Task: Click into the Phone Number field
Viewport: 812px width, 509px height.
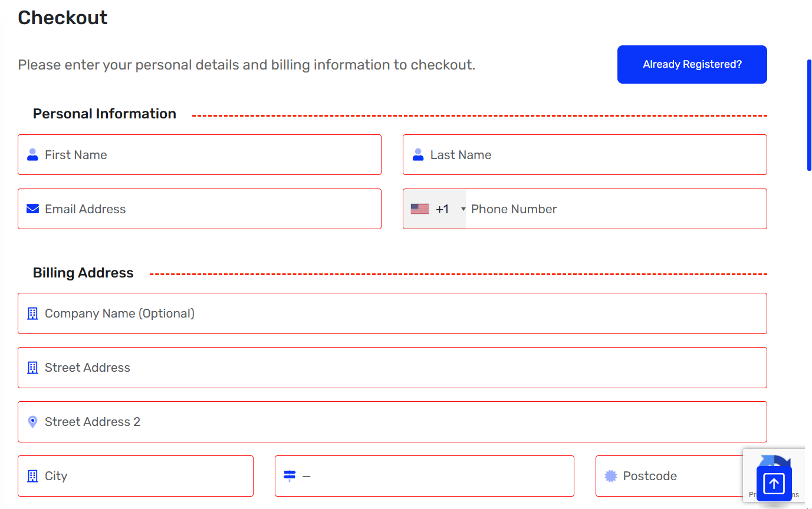Action: click(x=613, y=209)
